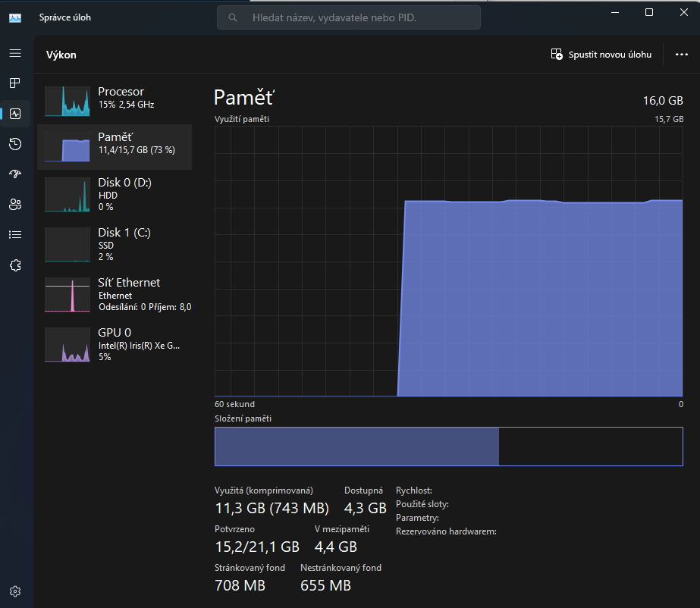This screenshot has width=700, height=608.
Task: Click the Task Manager title bar icon
Action: [15, 17]
